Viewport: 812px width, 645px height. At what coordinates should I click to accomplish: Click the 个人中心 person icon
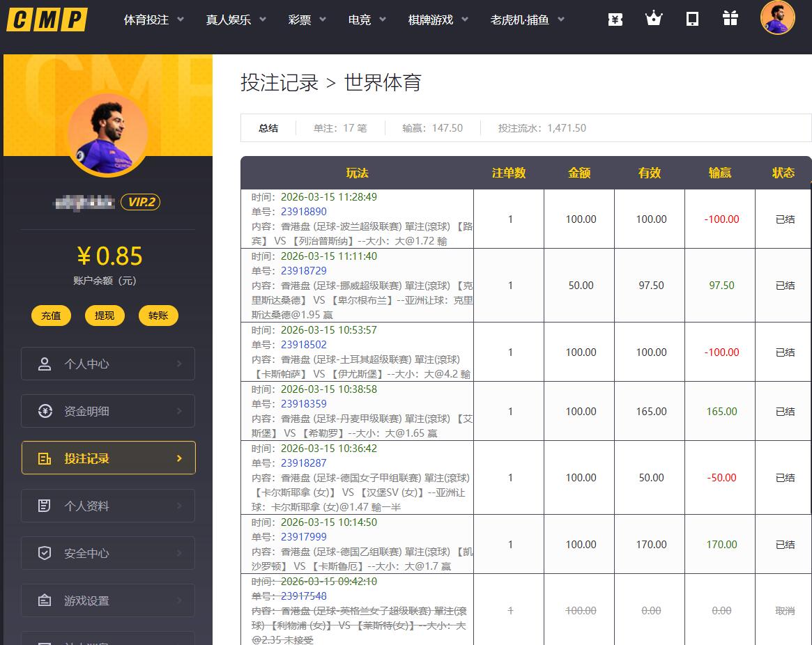click(45, 364)
